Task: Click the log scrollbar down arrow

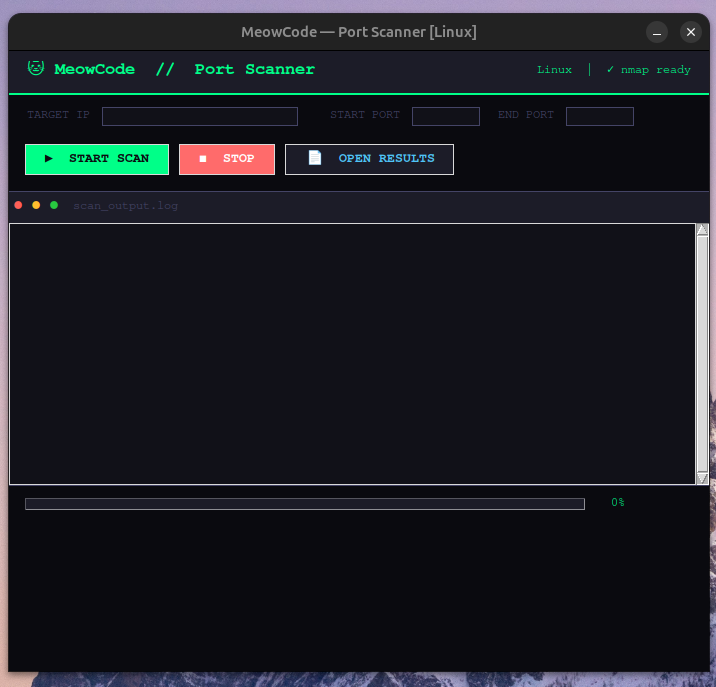Action: [702, 478]
